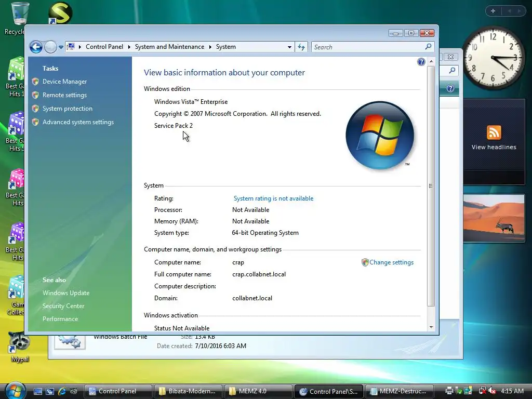Open the recent pages arrow beside Forward
Image resolution: width=532 pixels, height=399 pixels.
point(61,47)
